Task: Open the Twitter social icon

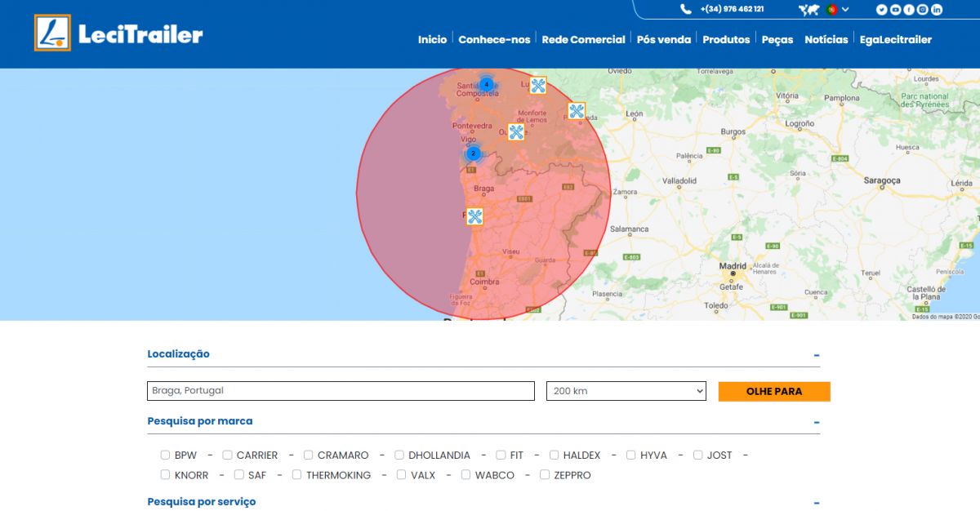Action: [881, 10]
